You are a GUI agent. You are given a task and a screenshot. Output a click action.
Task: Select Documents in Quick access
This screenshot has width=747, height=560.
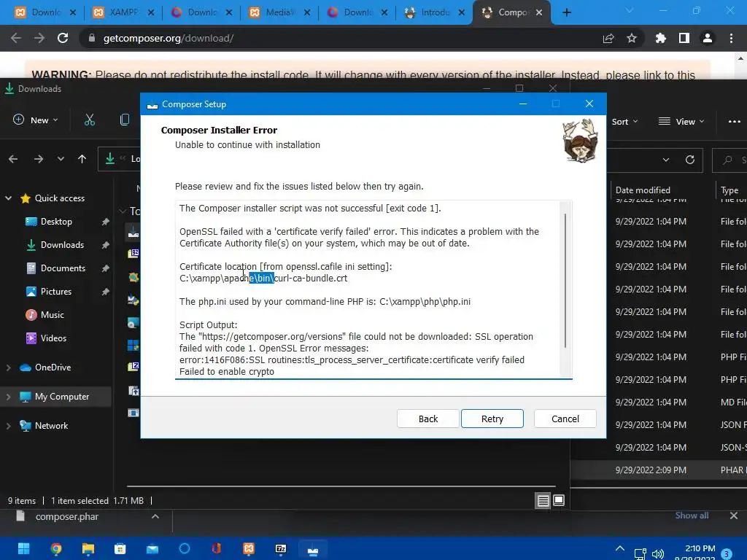[x=63, y=268]
